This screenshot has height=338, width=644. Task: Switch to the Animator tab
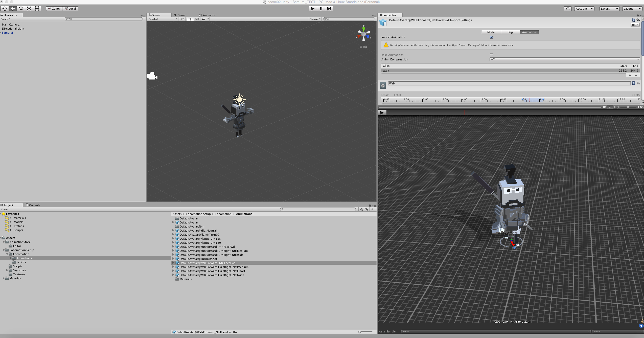(207, 15)
